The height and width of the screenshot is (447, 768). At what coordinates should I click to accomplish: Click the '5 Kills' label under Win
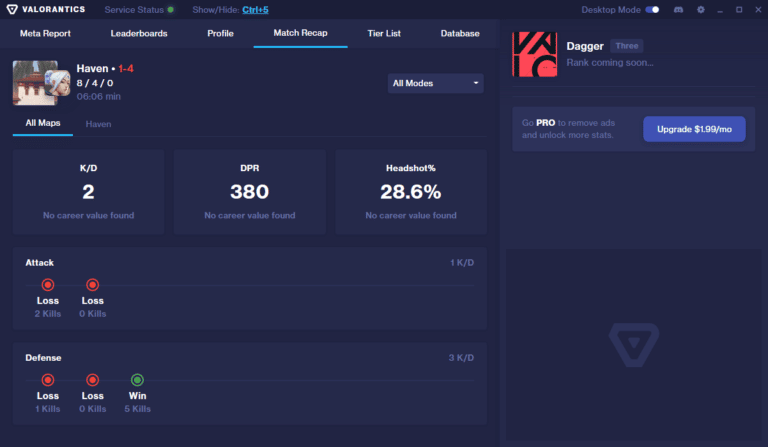click(138, 409)
